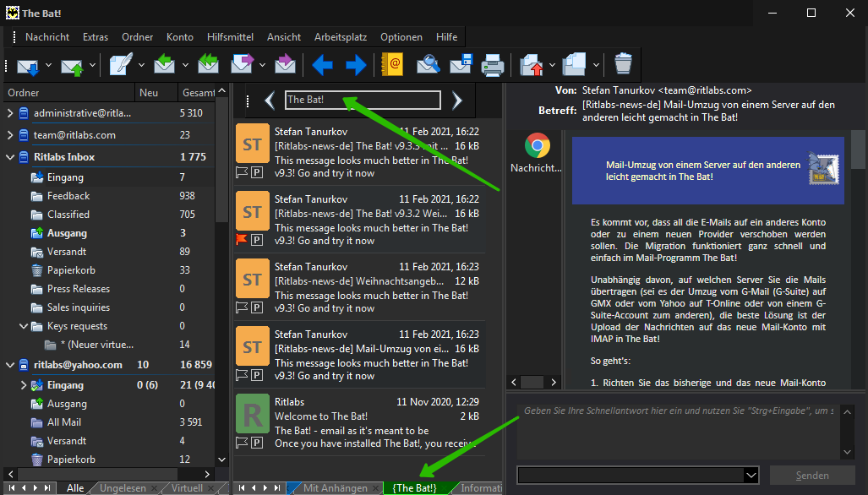Image resolution: width=868 pixels, height=495 pixels.
Task: Click the The Bat! quick search field
Action: tap(363, 101)
